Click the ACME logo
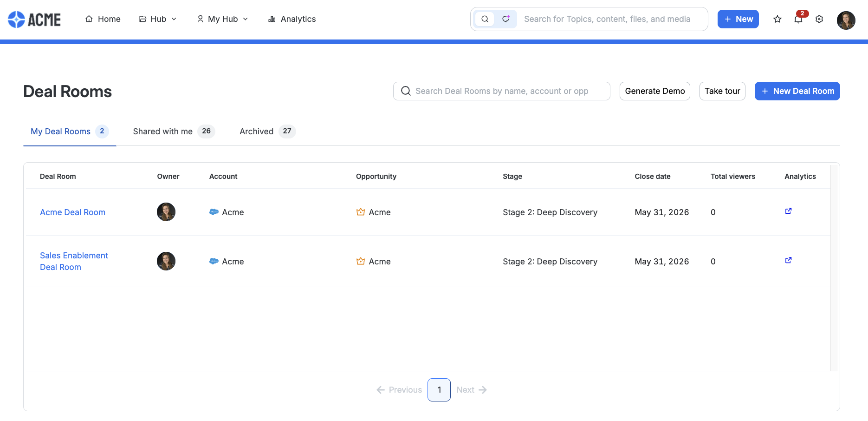This screenshot has width=868, height=421. pos(34,19)
